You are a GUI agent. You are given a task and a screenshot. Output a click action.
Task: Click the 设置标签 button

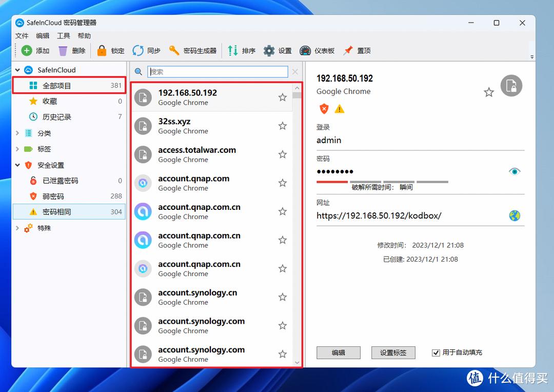(393, 352)
